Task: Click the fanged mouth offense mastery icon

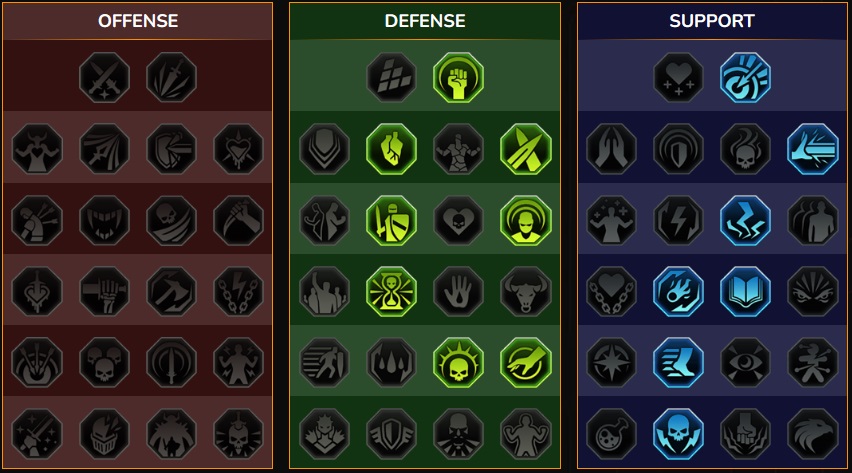Action: coord(104,220)
